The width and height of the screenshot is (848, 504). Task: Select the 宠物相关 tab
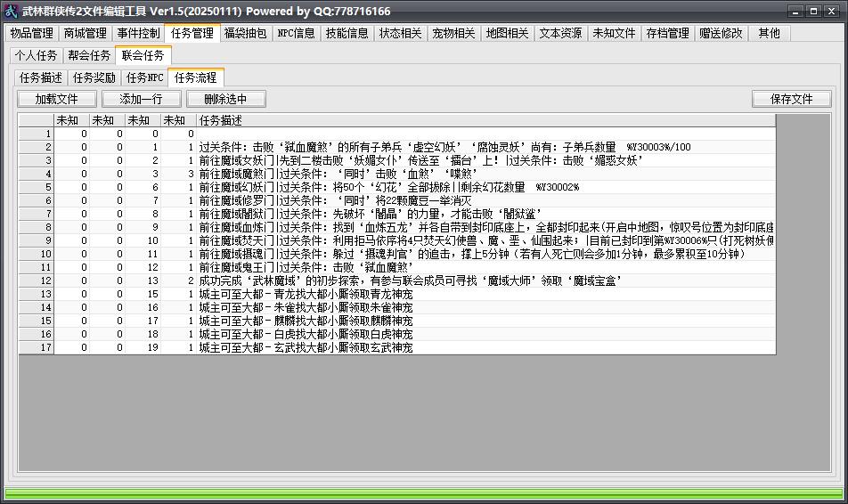coord(453,33)
